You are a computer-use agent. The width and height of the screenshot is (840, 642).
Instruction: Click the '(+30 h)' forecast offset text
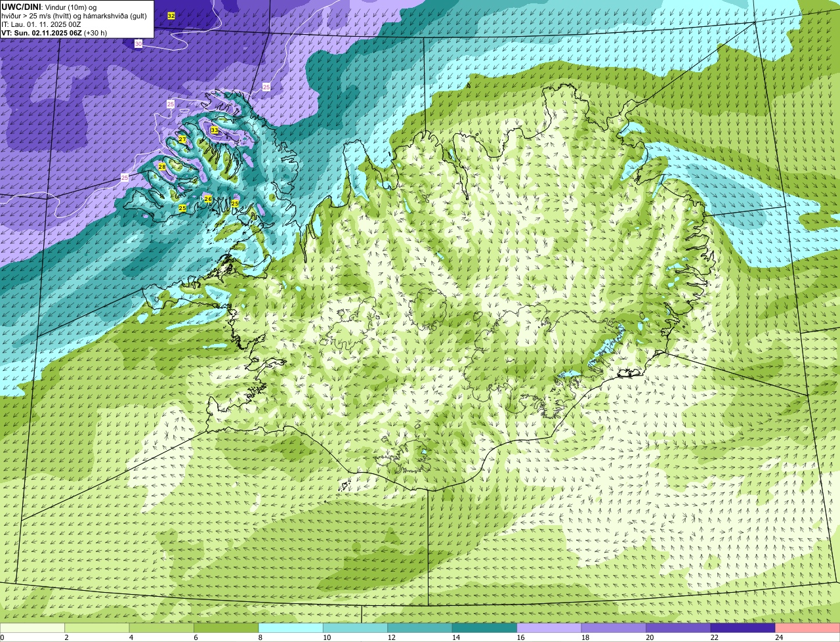point(96,33)
